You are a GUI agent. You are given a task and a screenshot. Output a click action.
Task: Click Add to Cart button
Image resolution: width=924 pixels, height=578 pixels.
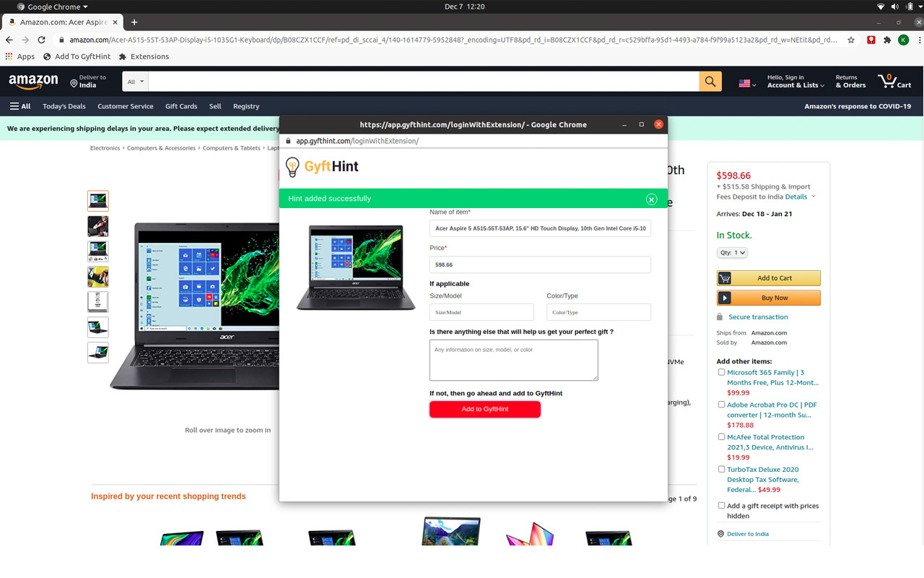pyautogui.click(x=769, y=278)
